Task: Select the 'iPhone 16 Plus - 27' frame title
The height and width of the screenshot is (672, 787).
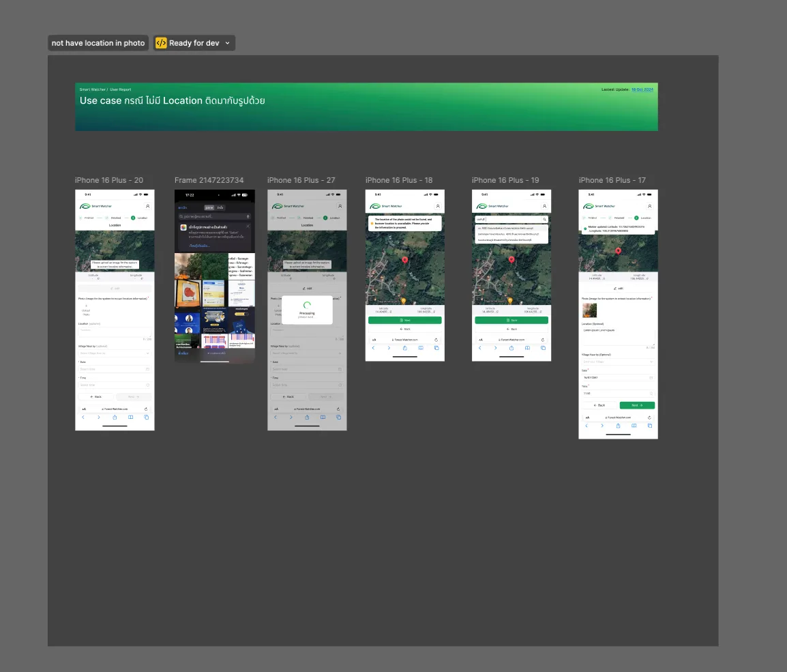Action: [301, 180]
